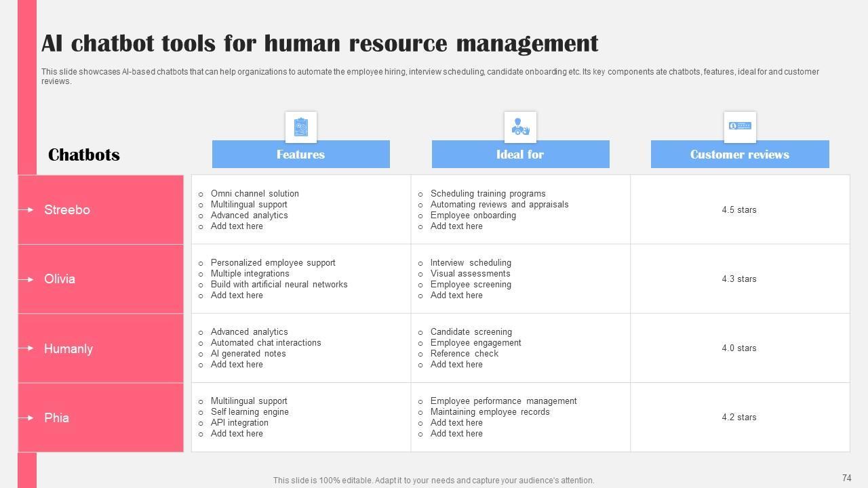Click the 4.5 stars rating cell
868x488 pixels.
tap(739, 210)
